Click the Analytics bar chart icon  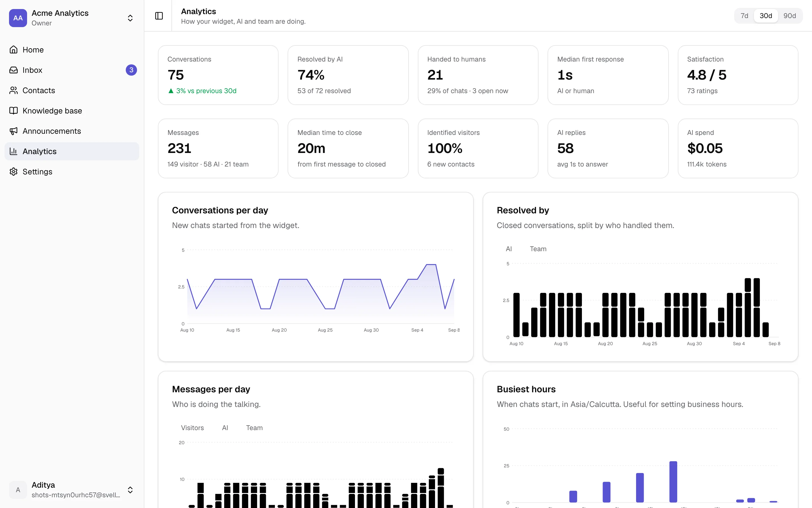coord(14,151)
